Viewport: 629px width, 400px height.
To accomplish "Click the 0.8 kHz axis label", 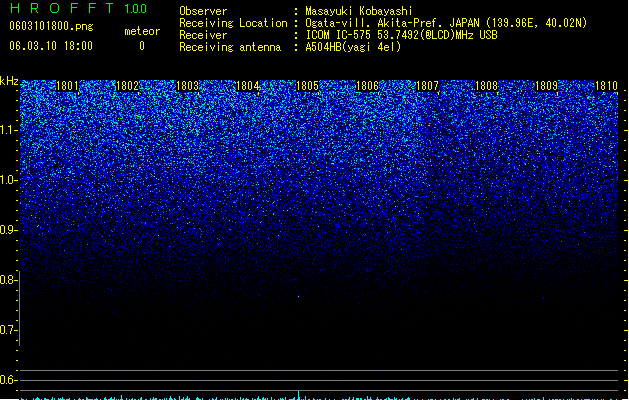I will tap(9, 280).
